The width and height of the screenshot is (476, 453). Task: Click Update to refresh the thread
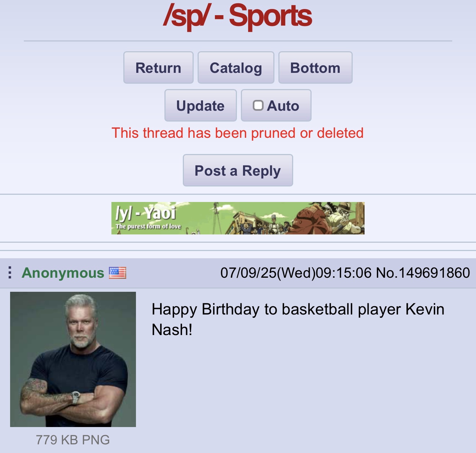[x=200, y=105]
